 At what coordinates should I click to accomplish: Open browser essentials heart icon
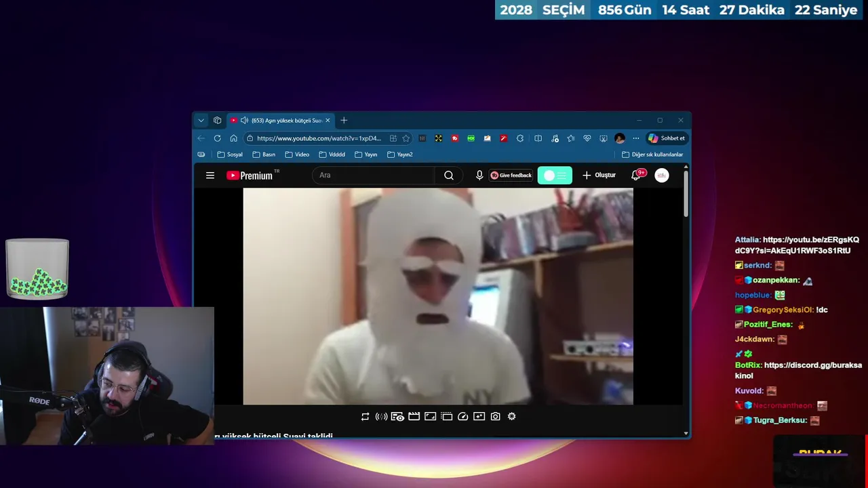[x=587, y=138]
